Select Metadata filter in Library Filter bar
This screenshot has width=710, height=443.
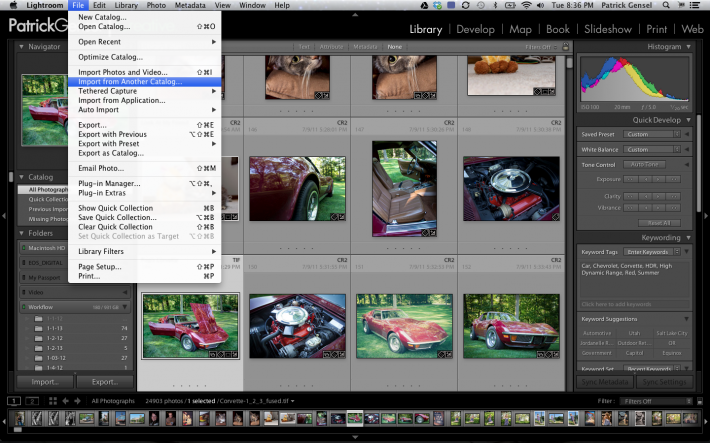pos(365,47)
